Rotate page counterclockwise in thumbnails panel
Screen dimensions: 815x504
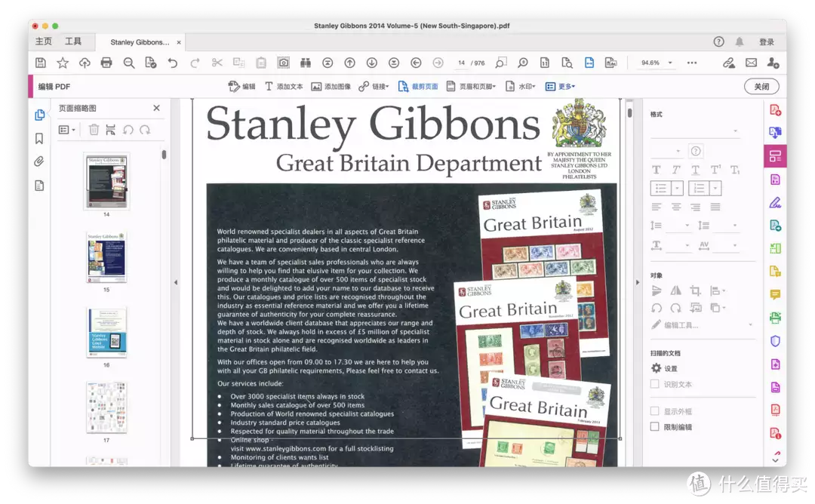pyautogui.click(x=128, y=130)
